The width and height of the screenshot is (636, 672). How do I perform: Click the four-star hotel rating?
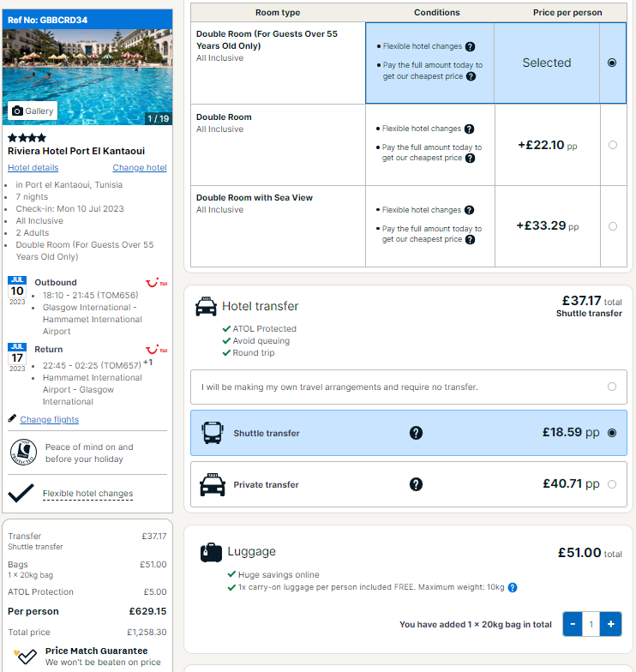[27, 138]
